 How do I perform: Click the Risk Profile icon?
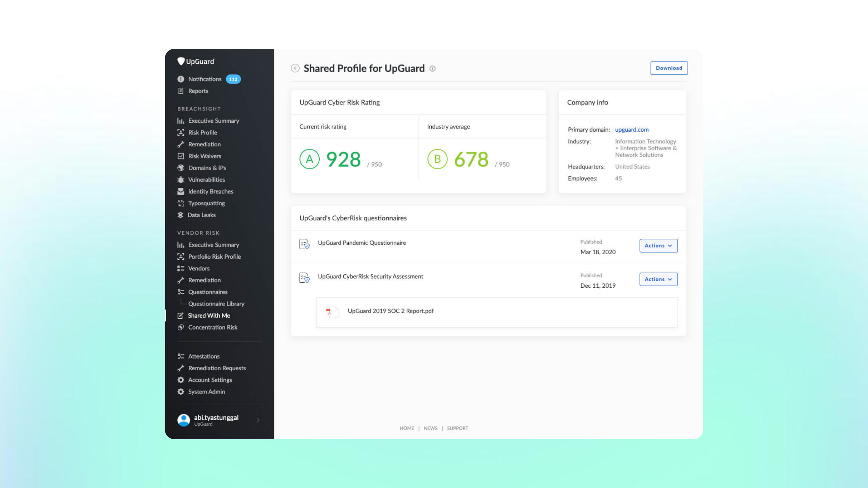[x=181, y=132]
